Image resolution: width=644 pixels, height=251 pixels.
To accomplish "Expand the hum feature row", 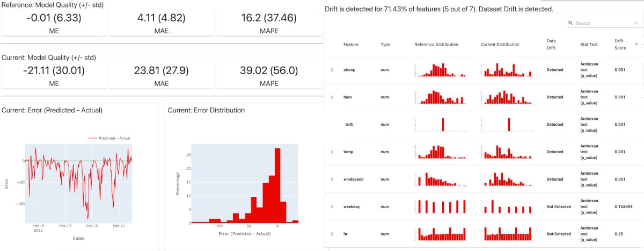I will click(x=332, y=97).
